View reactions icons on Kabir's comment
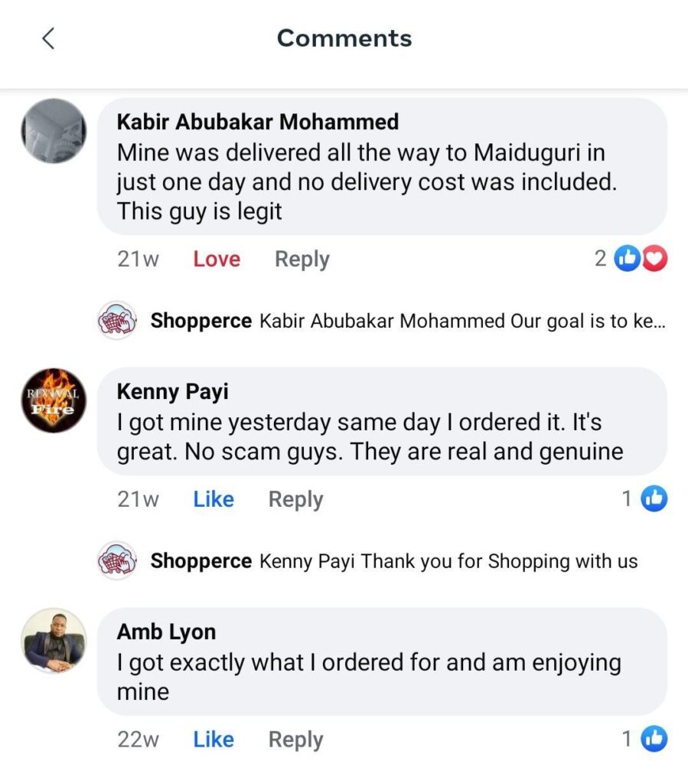The width and height of the screenshot is (688, 784). pyautogui.click(x=641, y=260)
